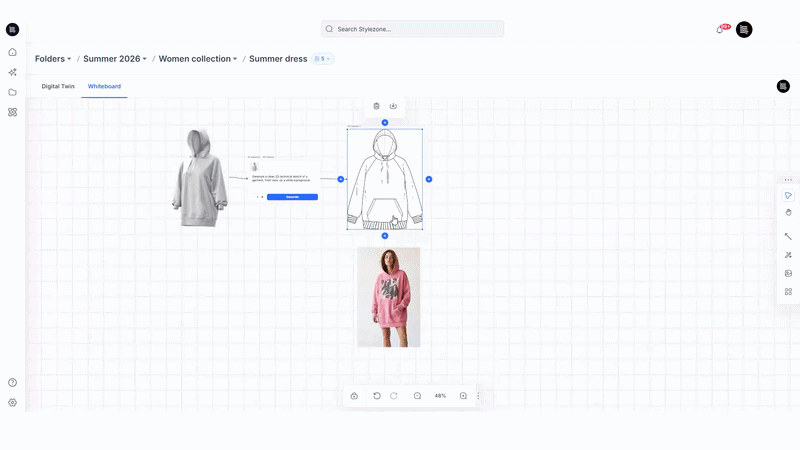Select the Whiteboard tab

pyautogui.click(x=104, y=86)
